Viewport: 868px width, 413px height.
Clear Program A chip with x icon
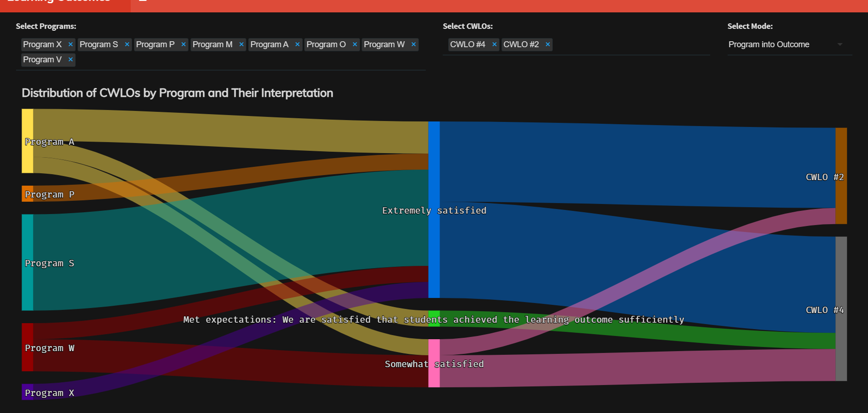pos(297,44)
